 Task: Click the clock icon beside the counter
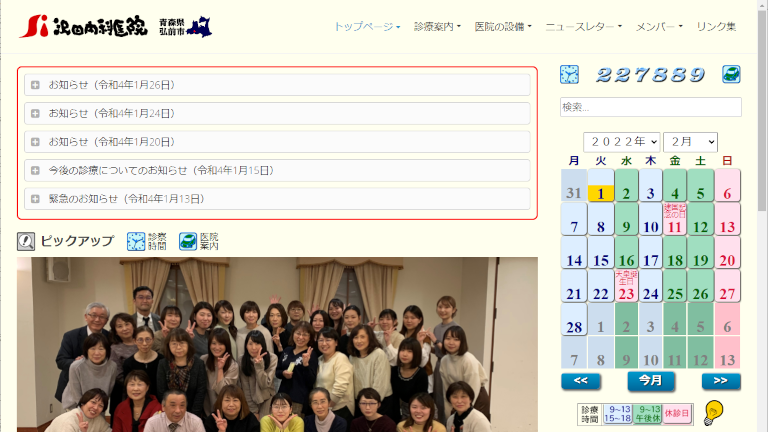(x=569, y=74)
